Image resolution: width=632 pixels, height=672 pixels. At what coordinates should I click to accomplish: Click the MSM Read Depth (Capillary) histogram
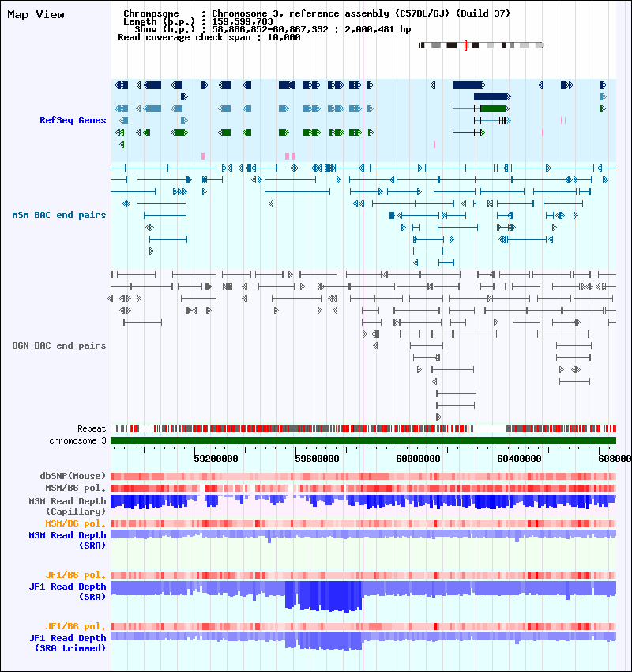coord(363,502)
